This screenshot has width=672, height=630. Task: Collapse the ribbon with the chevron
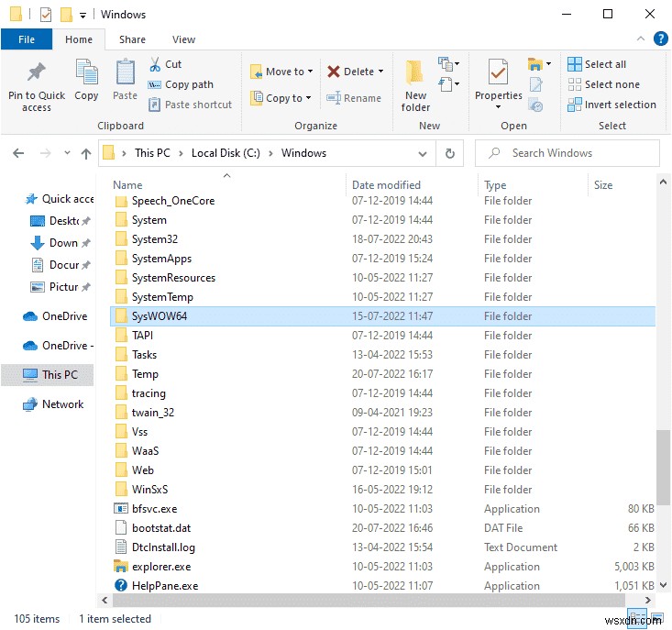point(641,39)
